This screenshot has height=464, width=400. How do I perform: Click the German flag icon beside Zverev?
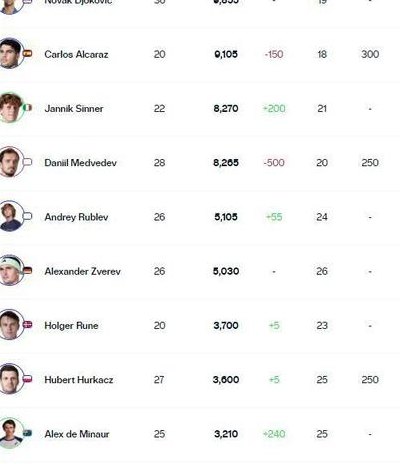(27, 271)
